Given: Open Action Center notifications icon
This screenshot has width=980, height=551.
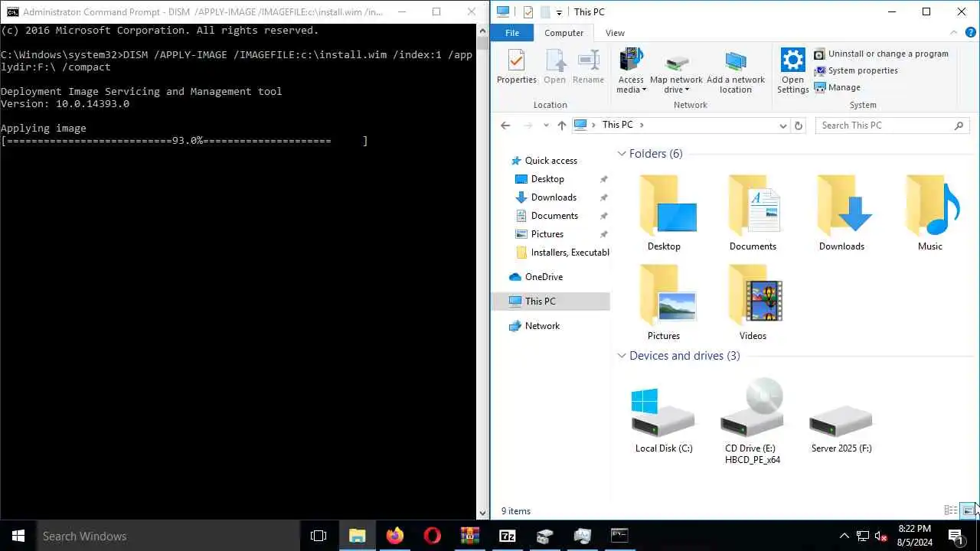Looking at the screenshot, I should 955,536.
